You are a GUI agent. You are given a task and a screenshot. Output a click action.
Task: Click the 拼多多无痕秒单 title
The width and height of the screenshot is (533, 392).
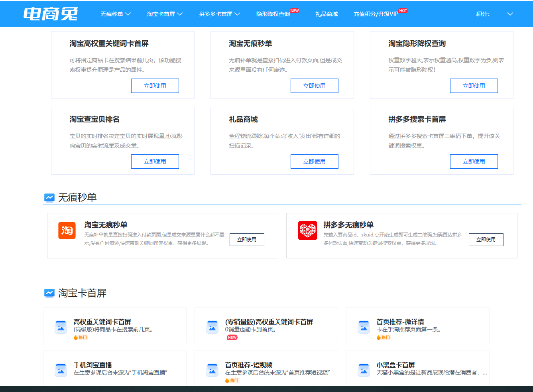point(348,225)
